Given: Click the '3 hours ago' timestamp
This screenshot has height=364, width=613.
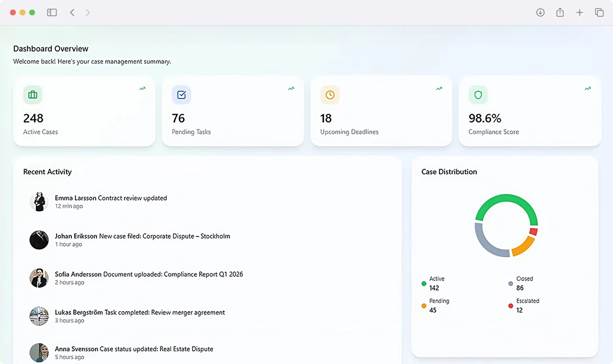Looking at the screenshot, I should 69,320.
